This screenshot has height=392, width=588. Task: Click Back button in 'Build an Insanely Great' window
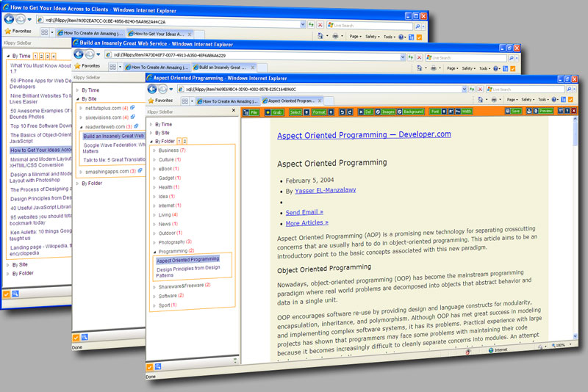pos(79,54)
